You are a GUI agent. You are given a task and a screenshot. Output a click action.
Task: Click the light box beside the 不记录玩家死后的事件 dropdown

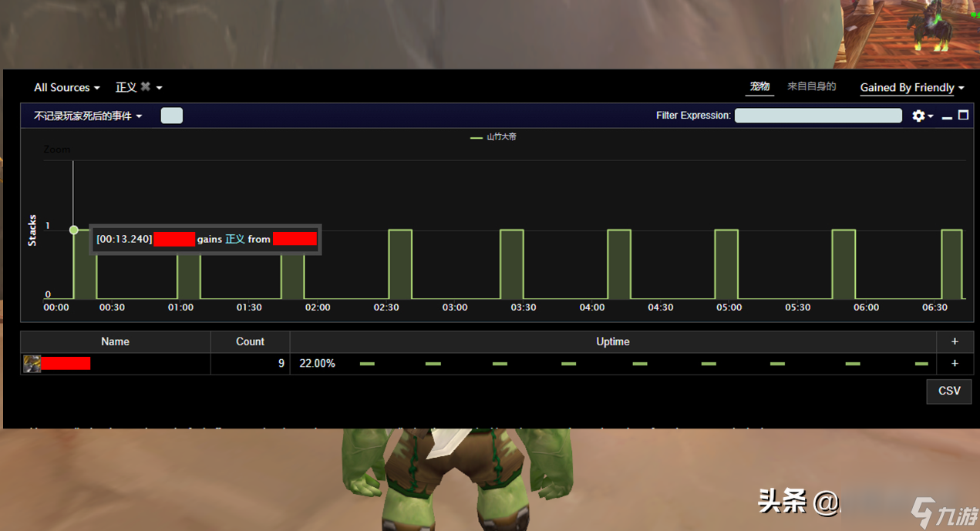pos(172,116)
